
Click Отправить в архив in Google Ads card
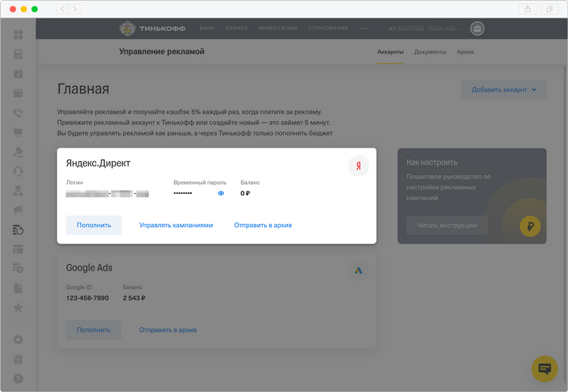coord(168,330)
